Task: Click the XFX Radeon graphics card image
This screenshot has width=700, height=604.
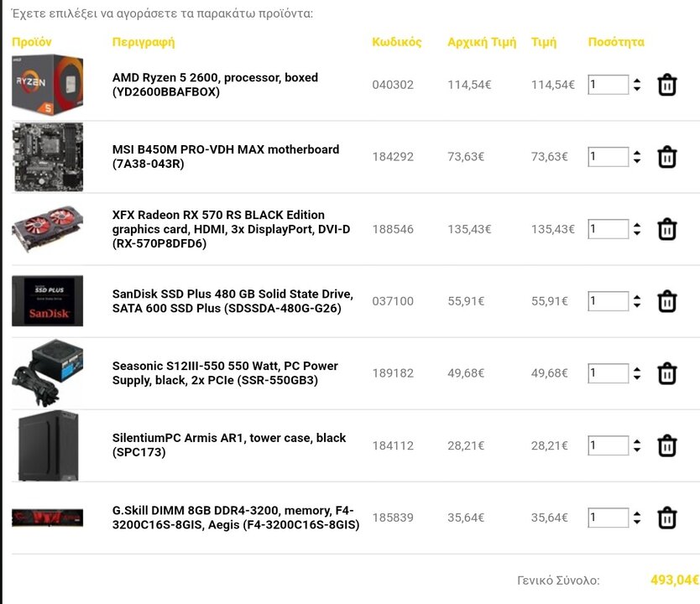Action: (47, 229)
